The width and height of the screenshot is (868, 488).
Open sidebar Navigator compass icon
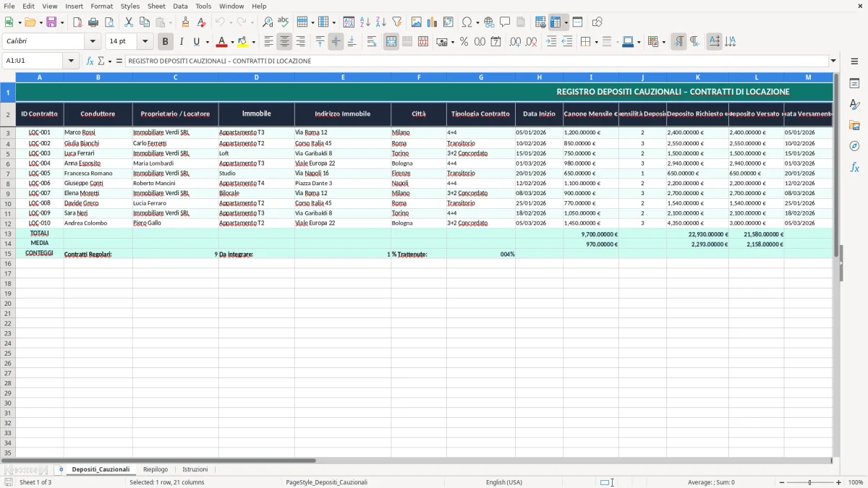tap(854, 146)
